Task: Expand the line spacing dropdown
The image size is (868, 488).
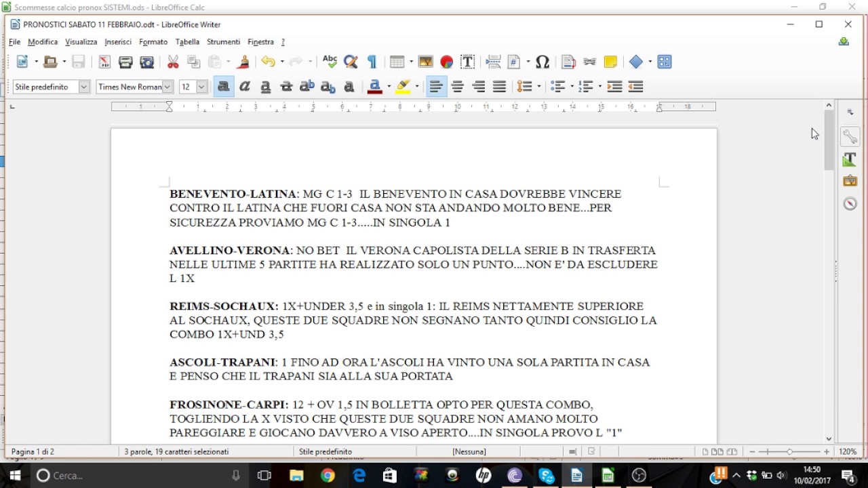Action: (538, 87)
